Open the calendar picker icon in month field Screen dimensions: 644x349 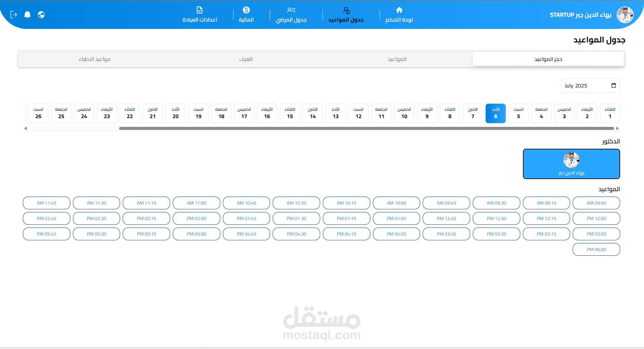point(613,85)
